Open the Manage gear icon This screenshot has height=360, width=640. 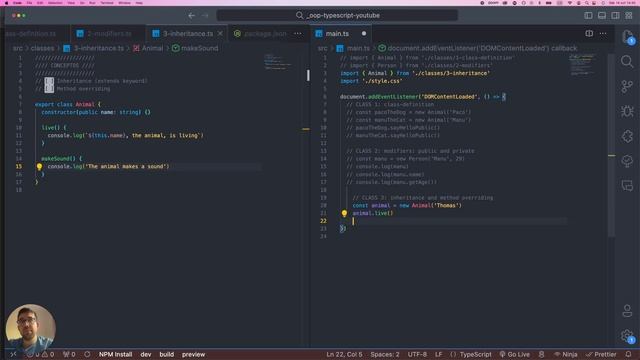tap(627, 336)
